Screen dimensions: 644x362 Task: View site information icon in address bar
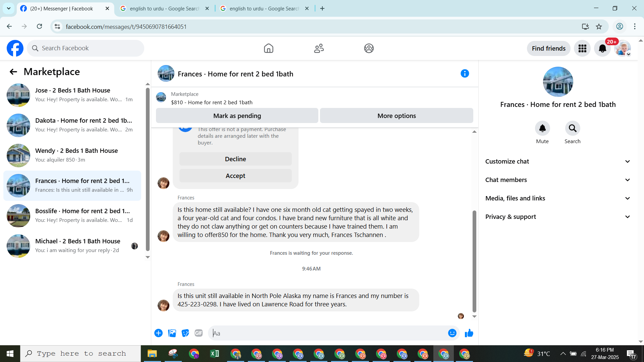[58, 26]
